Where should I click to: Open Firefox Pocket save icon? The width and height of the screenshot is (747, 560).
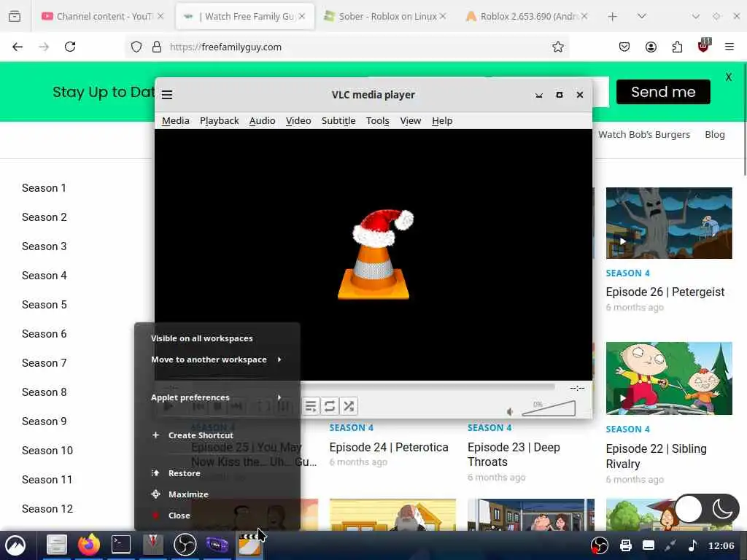click(624, 47)
